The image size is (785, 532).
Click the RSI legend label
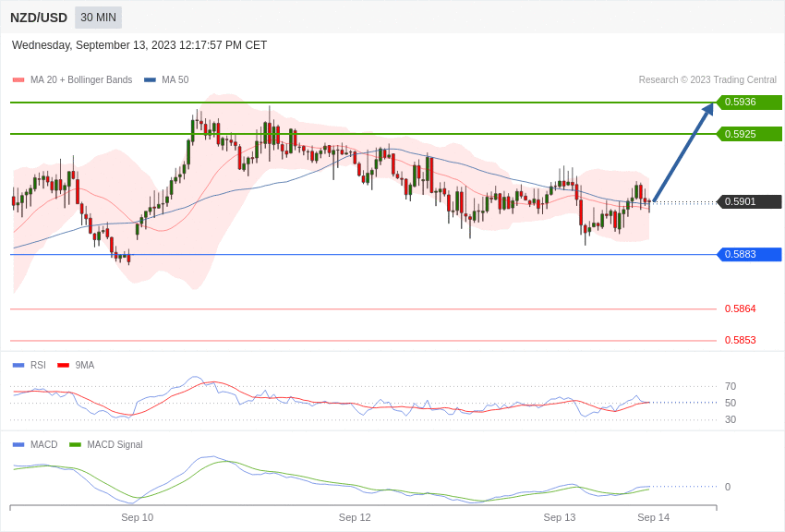(x=38, y=366)
